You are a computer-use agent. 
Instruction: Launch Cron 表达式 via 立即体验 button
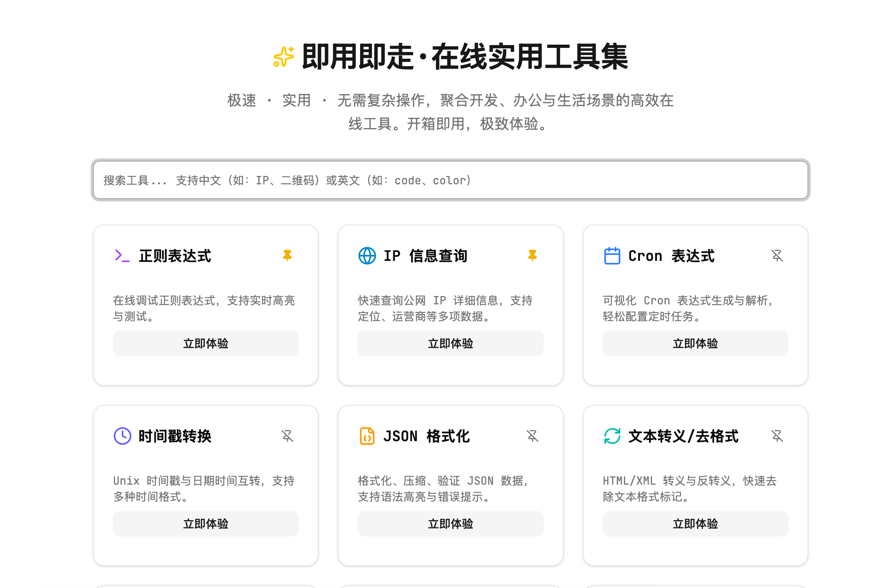tap(695, 343)
